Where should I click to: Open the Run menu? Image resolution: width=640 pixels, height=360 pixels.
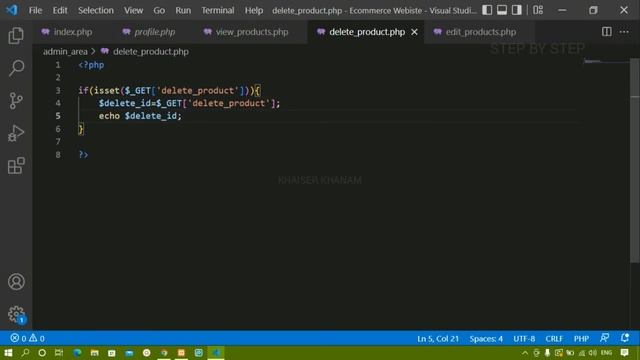pos(183,10)
